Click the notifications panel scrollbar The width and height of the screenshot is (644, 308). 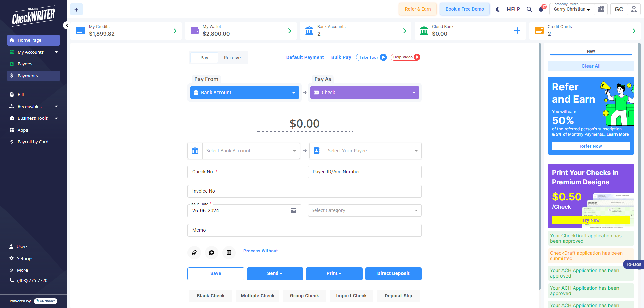pyautogui.click(x=639, y=168)
